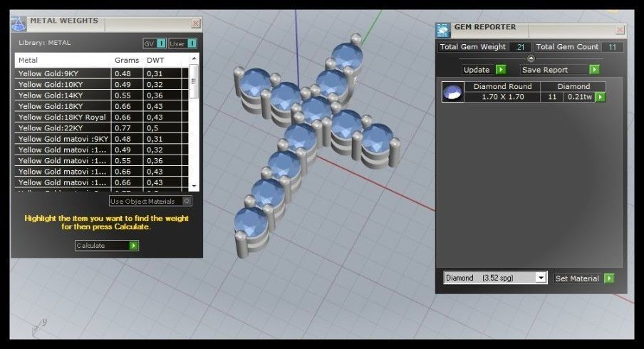Click the green arrow next to Update
Viewport: 644px width, 349px height.
501,69
